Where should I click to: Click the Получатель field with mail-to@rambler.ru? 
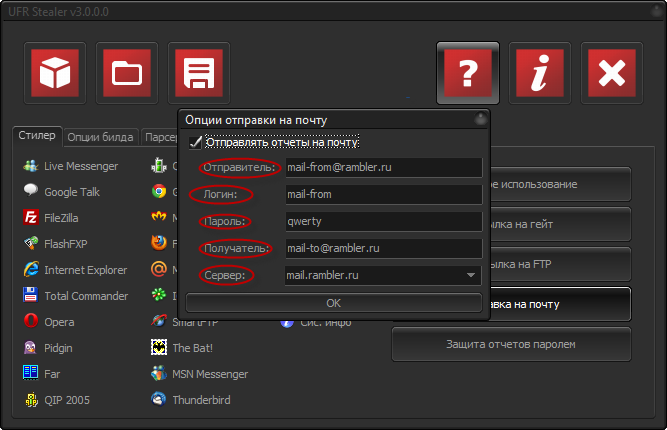pos(384,248)
